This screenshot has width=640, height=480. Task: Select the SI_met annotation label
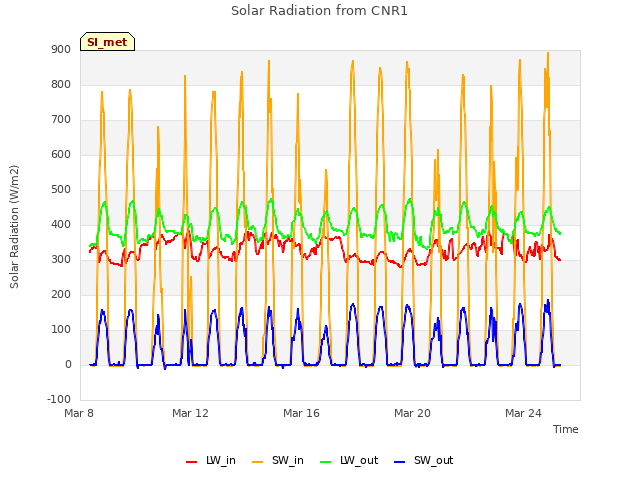pyautogui.click(x=107, y=42)
